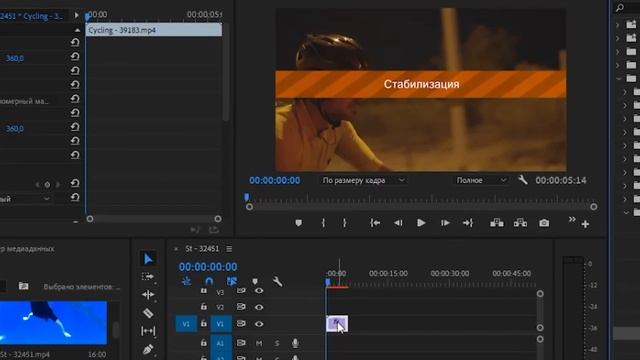640x360 pixels.
Task: Target the V3 track label
Action: click(x=220, y=292)
